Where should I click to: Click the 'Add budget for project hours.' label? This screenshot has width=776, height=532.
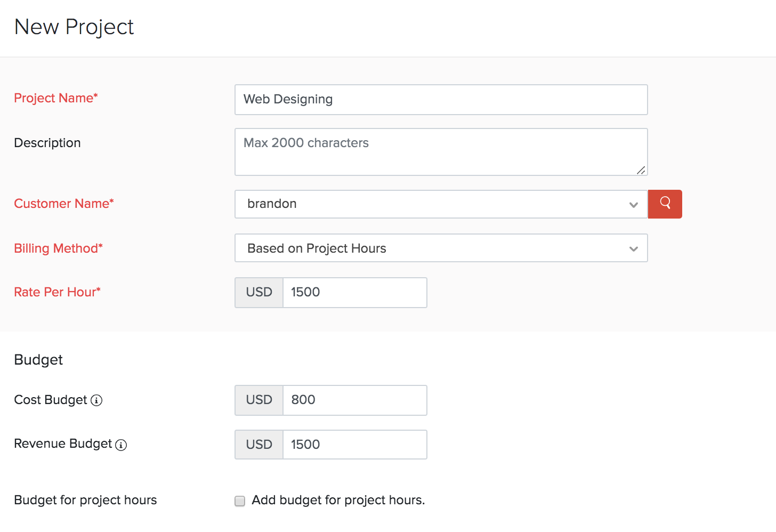point(338,500)
